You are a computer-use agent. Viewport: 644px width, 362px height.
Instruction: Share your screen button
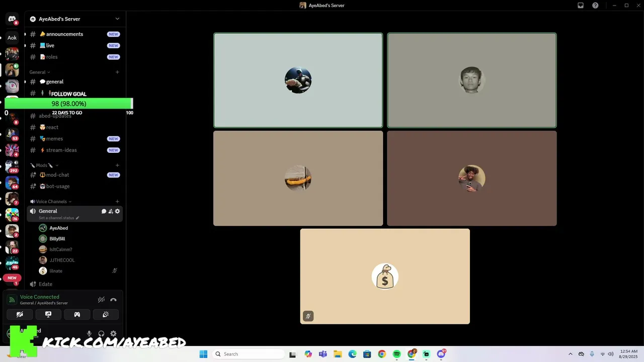click(48, 314)
